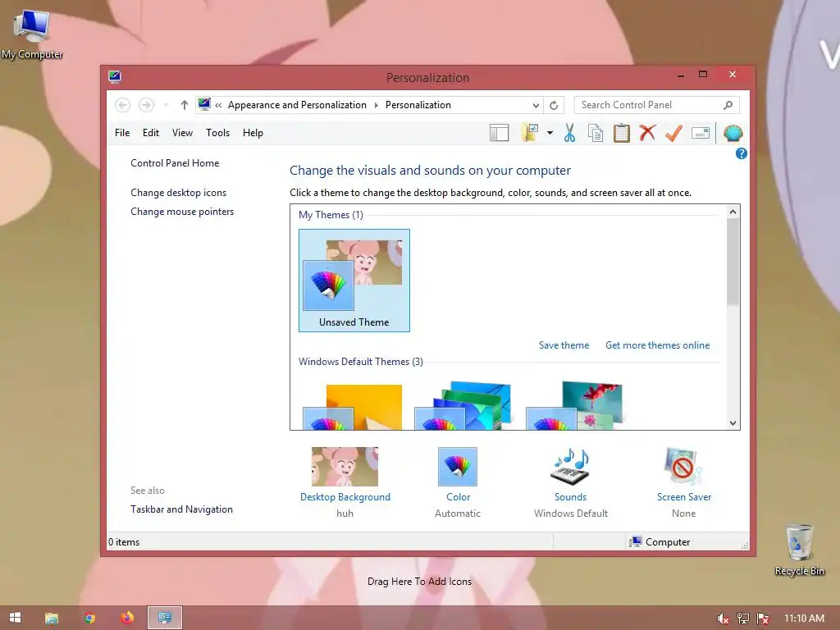The width and height of the screenshot is (840, 630).
Task: Open the folder options dropdown arrow
Action: click(x=550, y=133)
